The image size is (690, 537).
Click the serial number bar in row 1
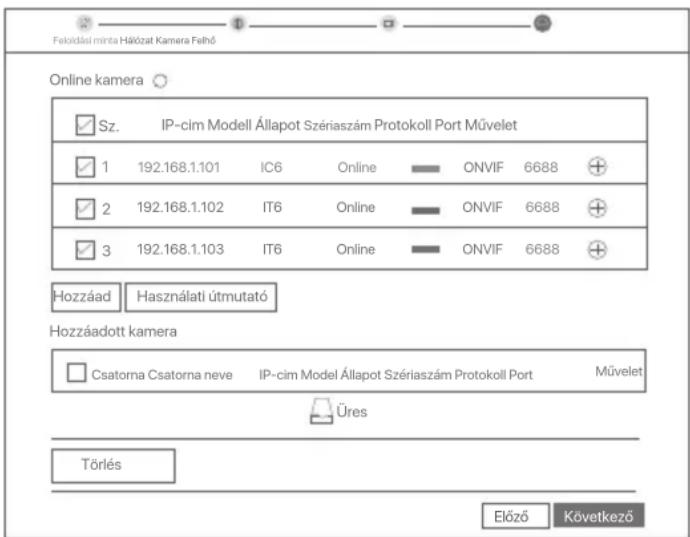coord(426,169)
